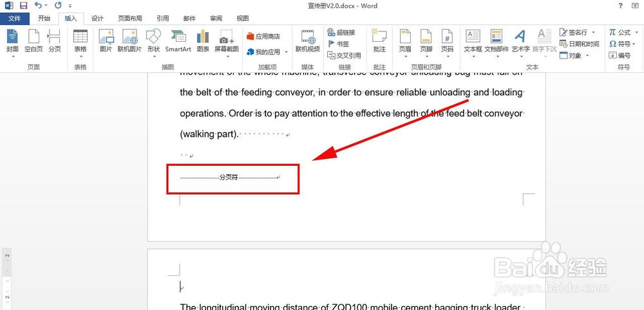The image size is (644, 310).
Task: Insert a cross-reference with 交叉引用
Action: pyautogui.click(x=344, y=55)
